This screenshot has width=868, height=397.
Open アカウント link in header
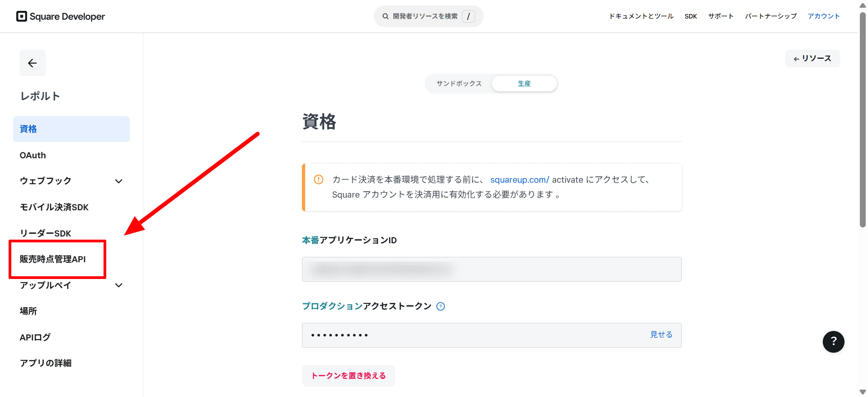point(824,16)
